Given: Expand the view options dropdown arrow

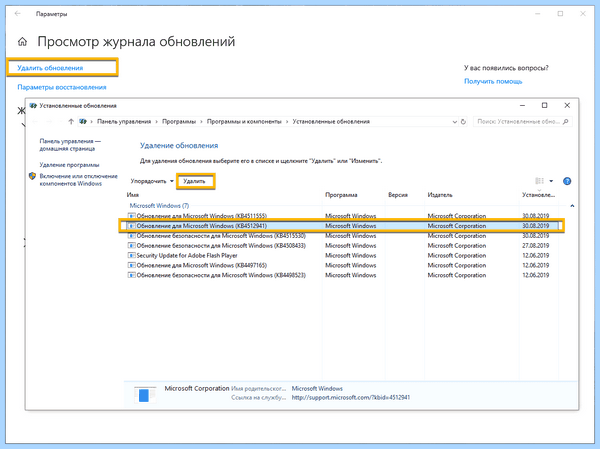Looking at the screenshot, I should click(x=551, y=181).
